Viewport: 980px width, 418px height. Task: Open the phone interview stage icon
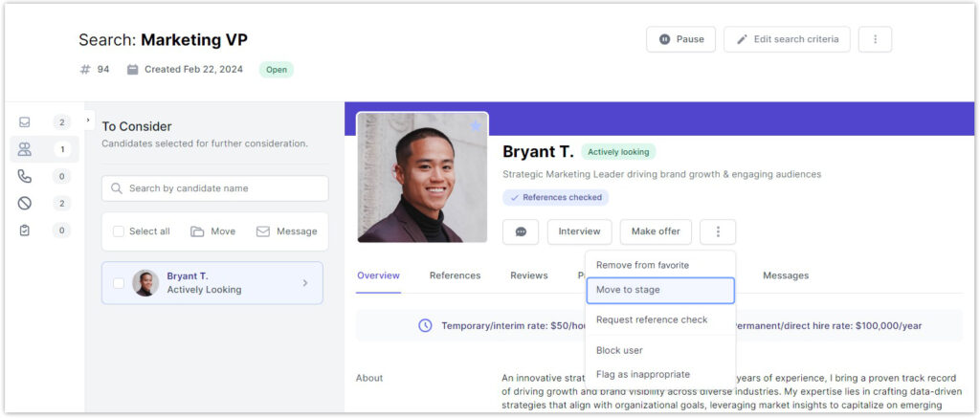(25, 176)
